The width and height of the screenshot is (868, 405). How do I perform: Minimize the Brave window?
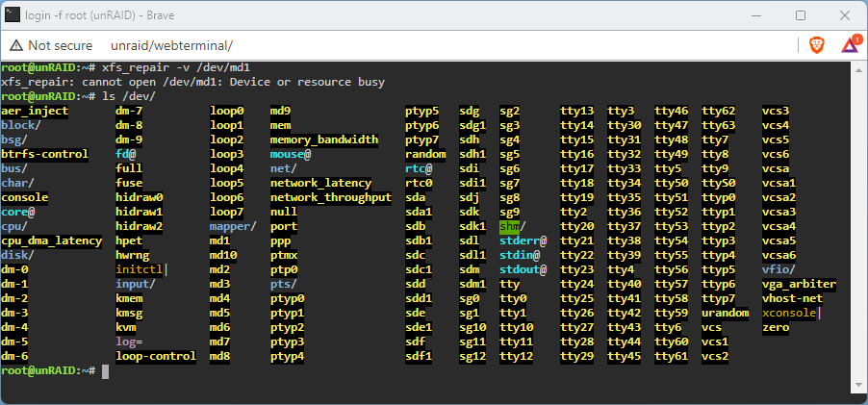(755, 15)
